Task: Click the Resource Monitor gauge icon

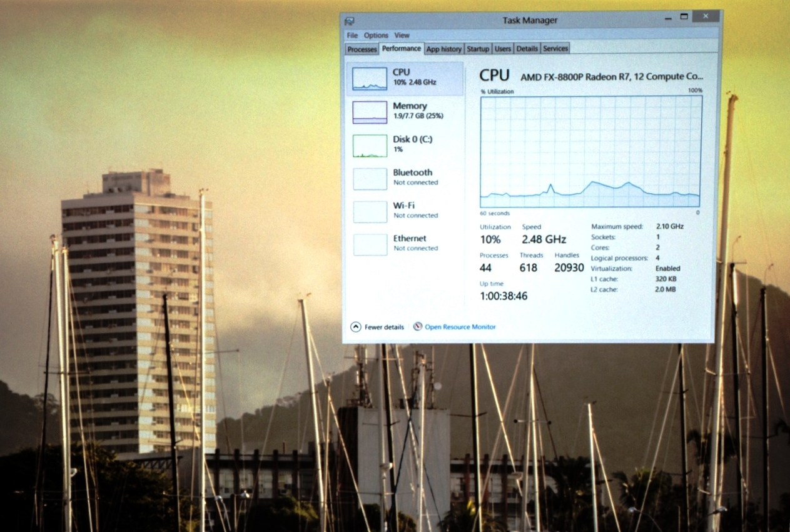Action: [x=418, y=326]
